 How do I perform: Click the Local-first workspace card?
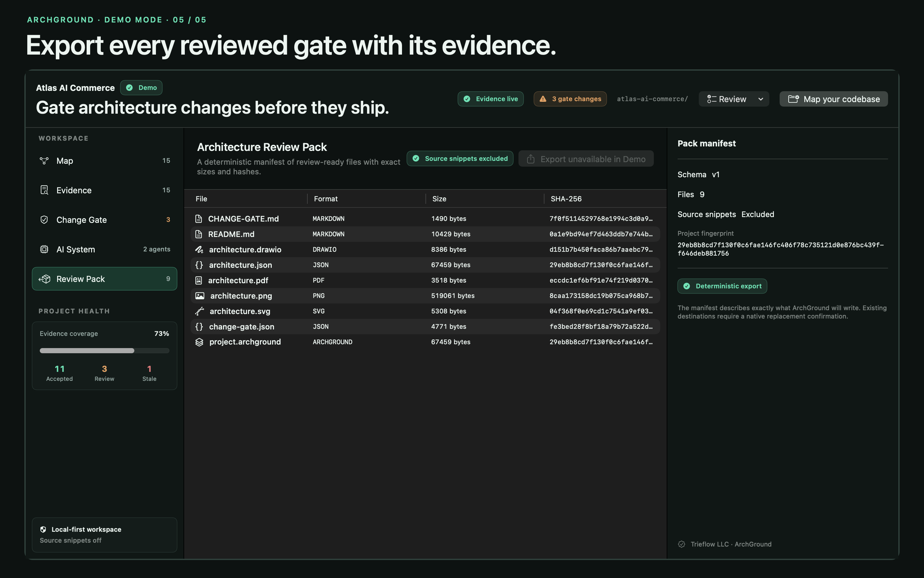pos(105,535)
